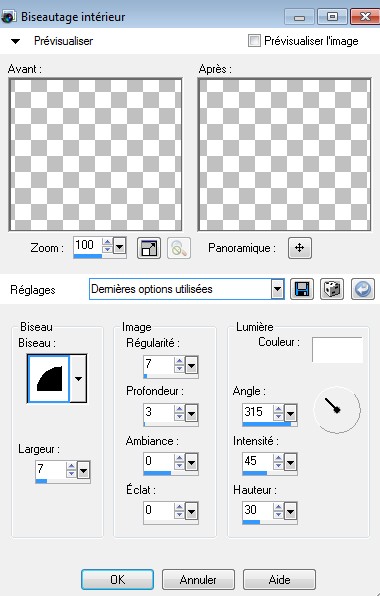This screenshot has height=596, width=380.
Task: Click the save preset floppy disk icon
Action: (x=302, y=290)
